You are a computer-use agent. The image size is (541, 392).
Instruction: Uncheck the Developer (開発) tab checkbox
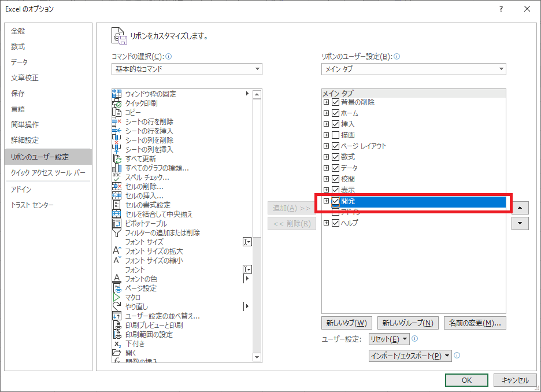point(335,201)
